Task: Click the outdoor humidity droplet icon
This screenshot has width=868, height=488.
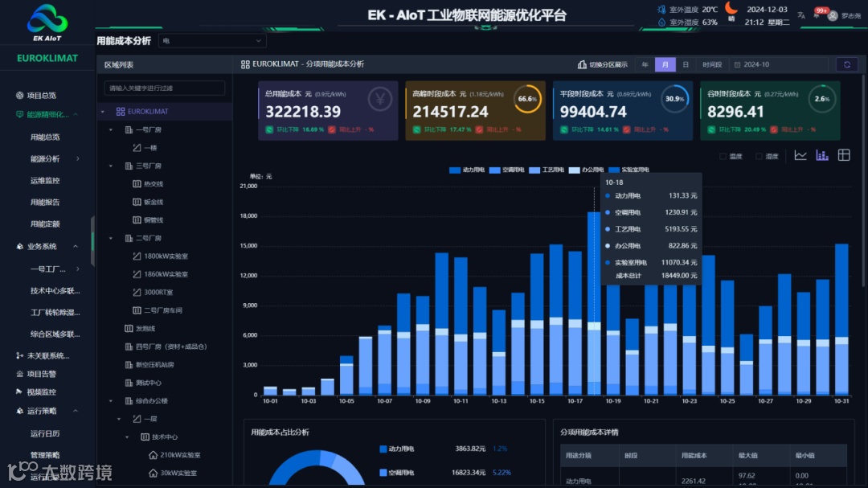Action: click(661, 23)
